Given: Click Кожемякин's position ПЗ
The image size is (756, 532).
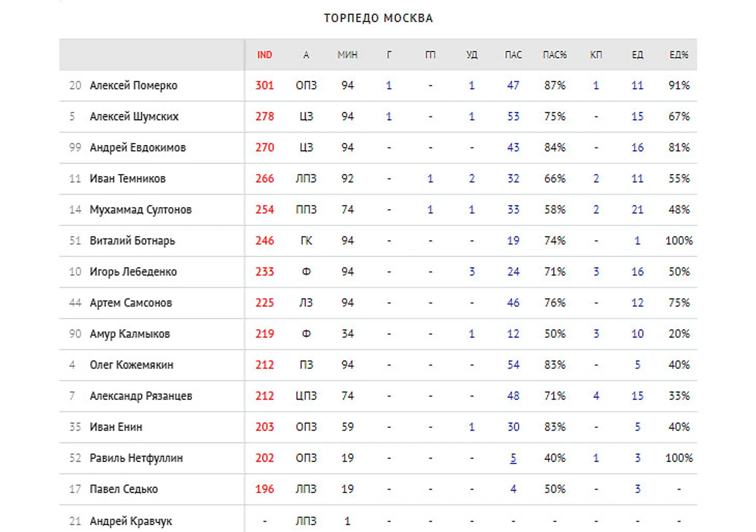Looking at the screenshot, I should [306, 365].
